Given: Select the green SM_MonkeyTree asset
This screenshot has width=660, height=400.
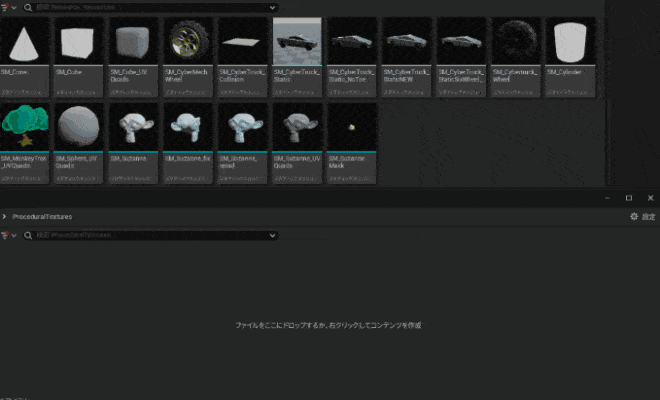Looking at the screenshot, I should tap(26, 127).
